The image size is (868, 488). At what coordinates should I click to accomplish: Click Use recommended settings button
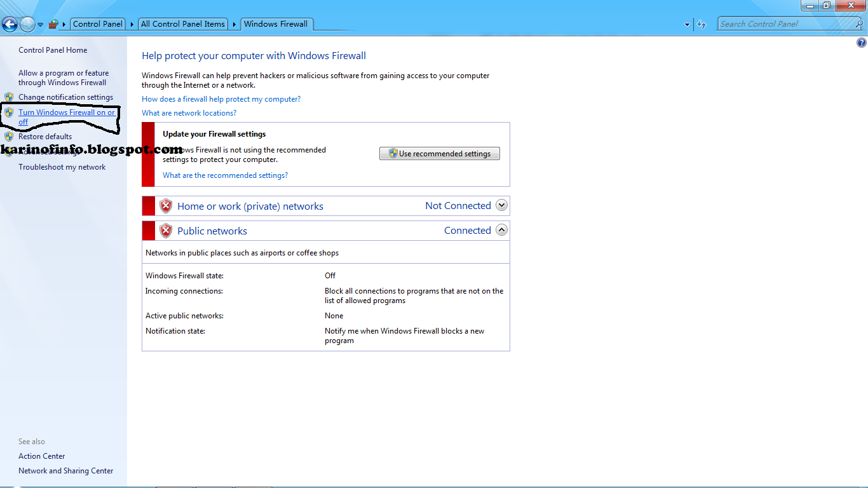(440, 154)
